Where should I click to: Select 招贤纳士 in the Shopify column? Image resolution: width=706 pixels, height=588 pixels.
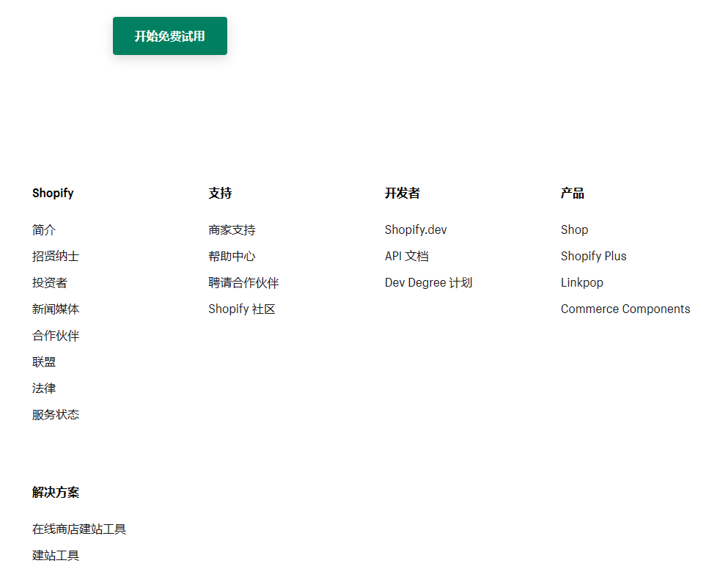(54, 256)
